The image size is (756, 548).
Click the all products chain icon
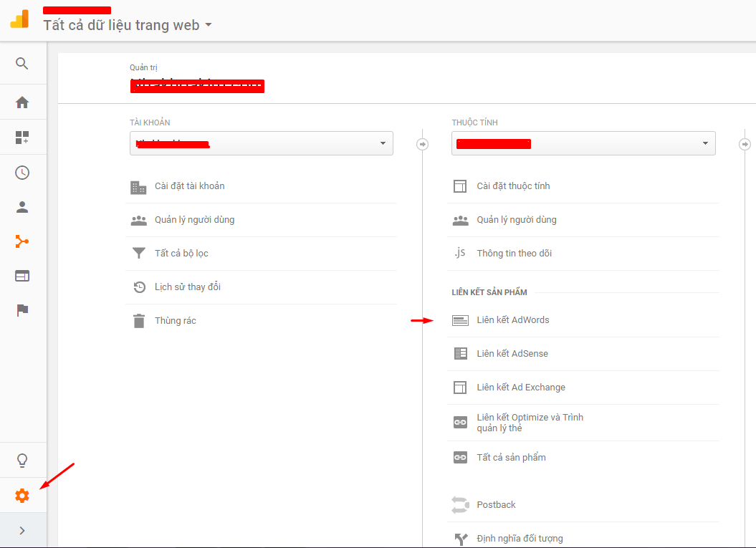461,458
